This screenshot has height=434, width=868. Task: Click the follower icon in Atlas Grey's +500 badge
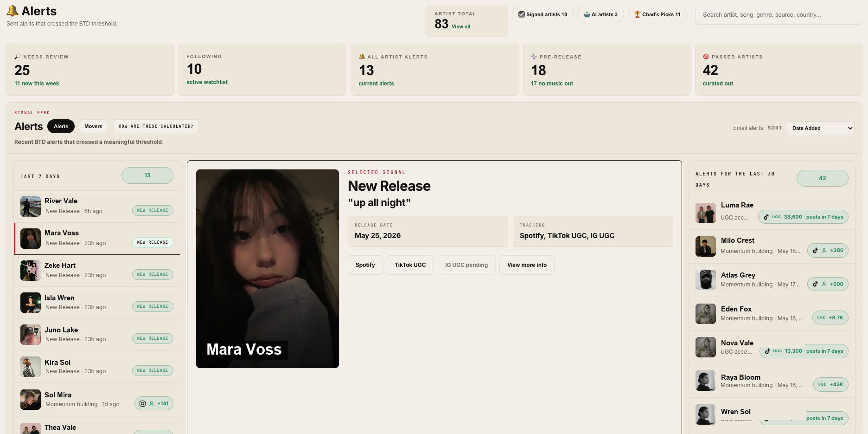(x=824, y=284)
